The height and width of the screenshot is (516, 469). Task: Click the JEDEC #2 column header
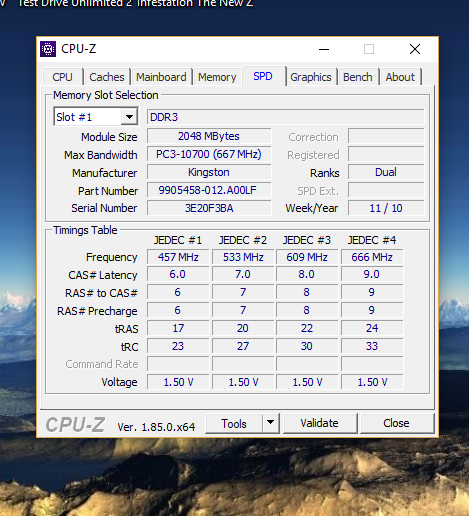pyautogui.click(x=243, y=240)
